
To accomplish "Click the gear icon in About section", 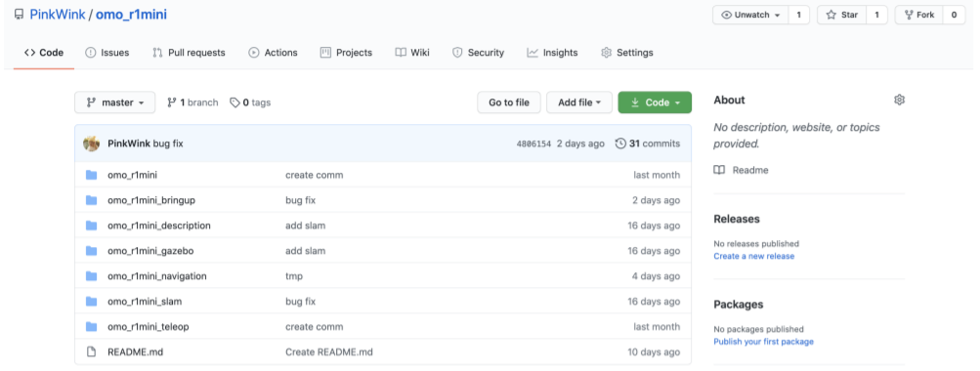I will [x=899, y=100].
